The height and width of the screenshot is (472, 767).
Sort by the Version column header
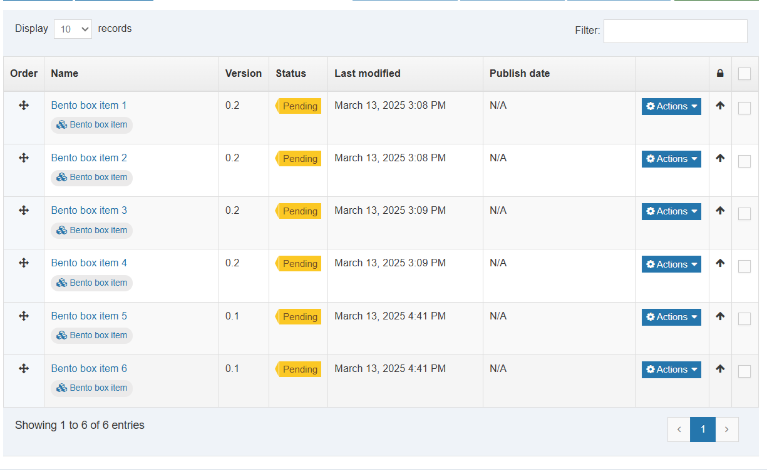243,73
